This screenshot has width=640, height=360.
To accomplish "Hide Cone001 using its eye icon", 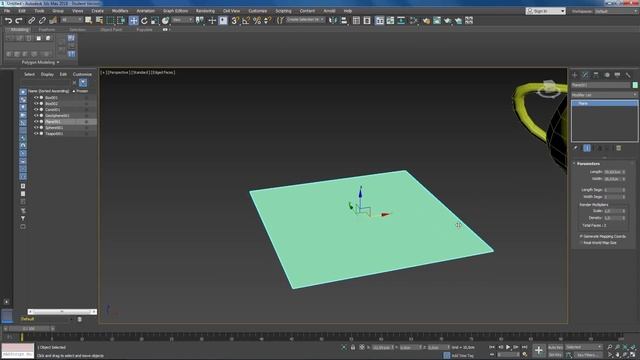I will pyautogui.click(x=36, y=110).
